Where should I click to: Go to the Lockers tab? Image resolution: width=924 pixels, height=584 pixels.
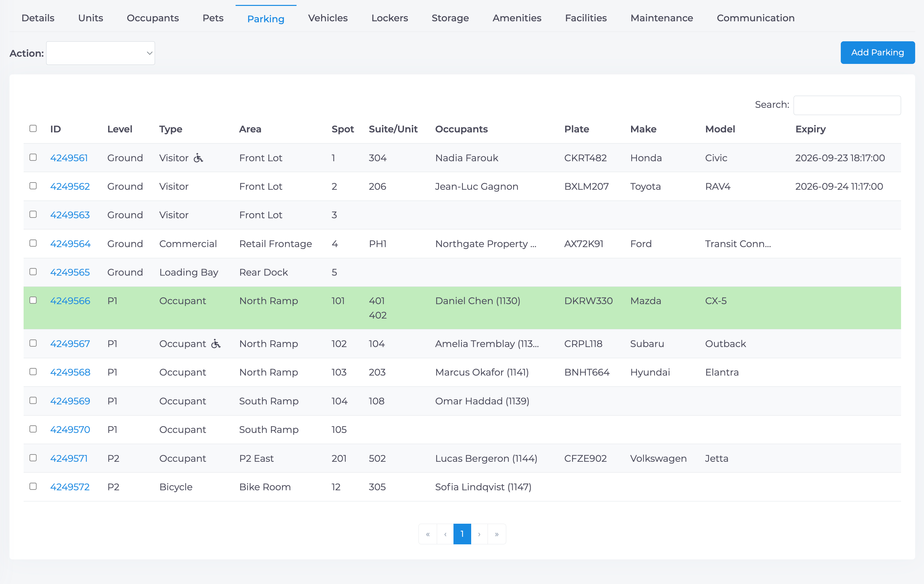(x=390, y=18)
